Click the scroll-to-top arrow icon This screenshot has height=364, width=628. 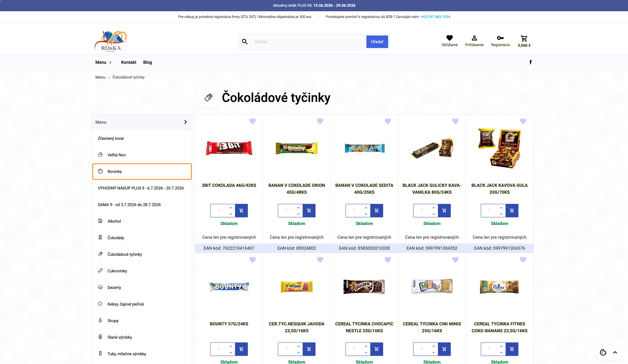tap(615, 352)
